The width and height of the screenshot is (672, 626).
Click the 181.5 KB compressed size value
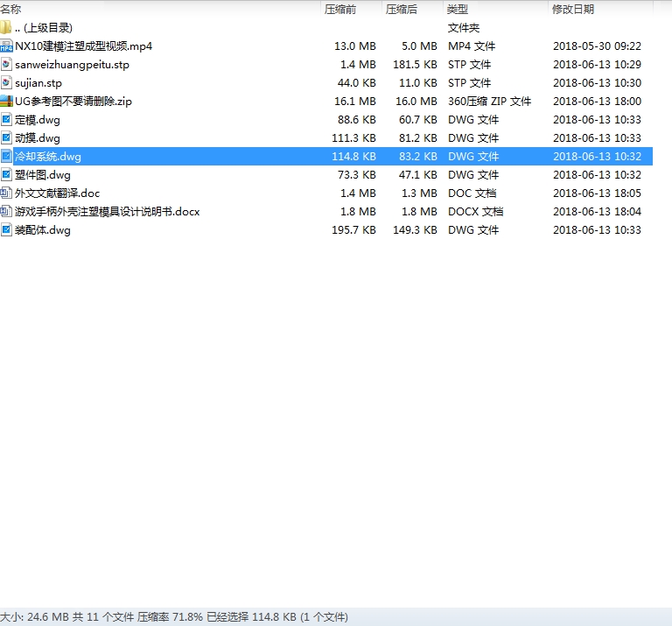415,64
